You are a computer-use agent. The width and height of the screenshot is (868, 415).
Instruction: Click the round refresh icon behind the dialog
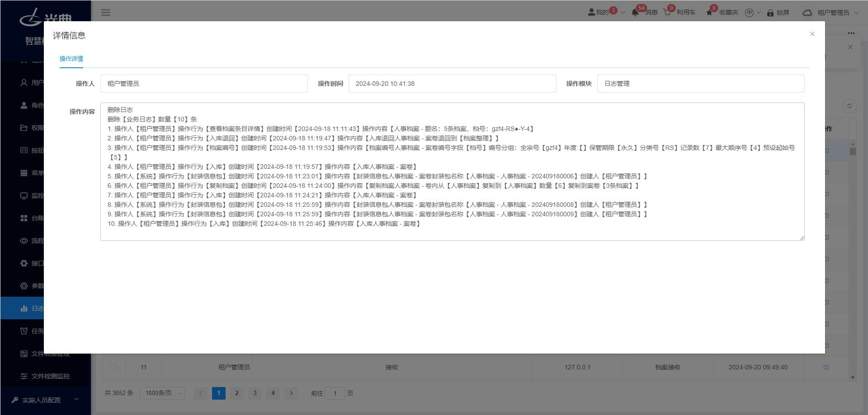(x=849, y=106)
